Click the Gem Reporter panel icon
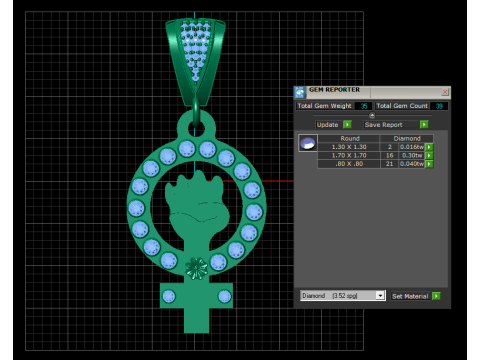 [x=300, y=92]
